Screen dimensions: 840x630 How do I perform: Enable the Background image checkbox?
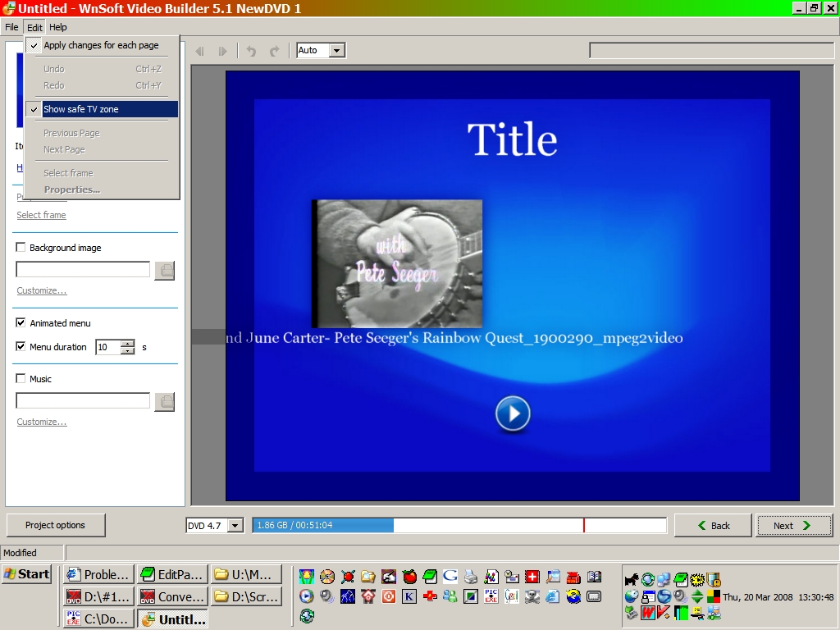pos(21,248)
